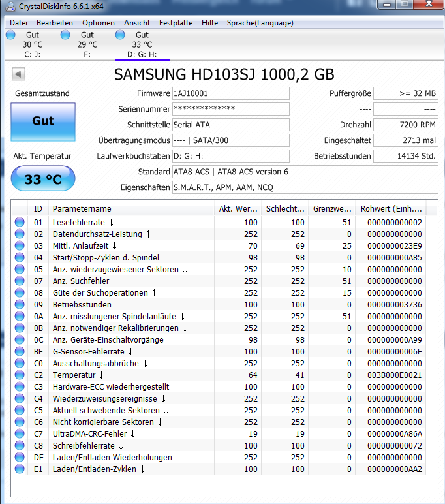Click the Puffergröße value >= 32 MB
The height and width of the screenshot is (504, 445).
point(405,93)
